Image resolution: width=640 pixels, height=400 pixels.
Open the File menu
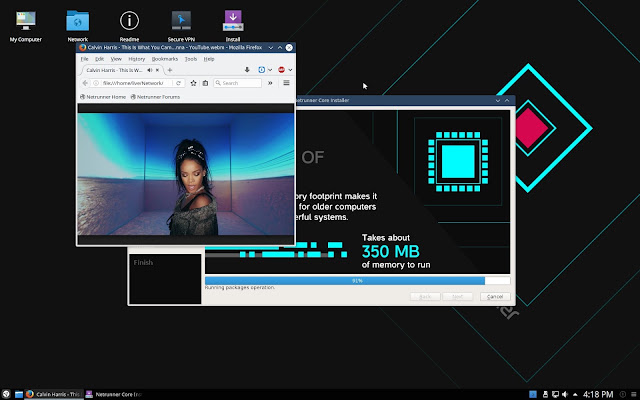[x=84, y=59]
